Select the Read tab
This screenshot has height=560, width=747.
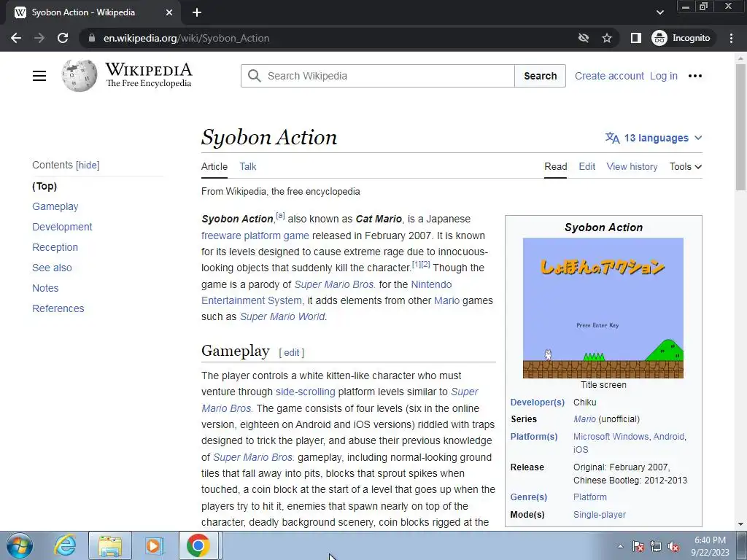tap(555, 167)
